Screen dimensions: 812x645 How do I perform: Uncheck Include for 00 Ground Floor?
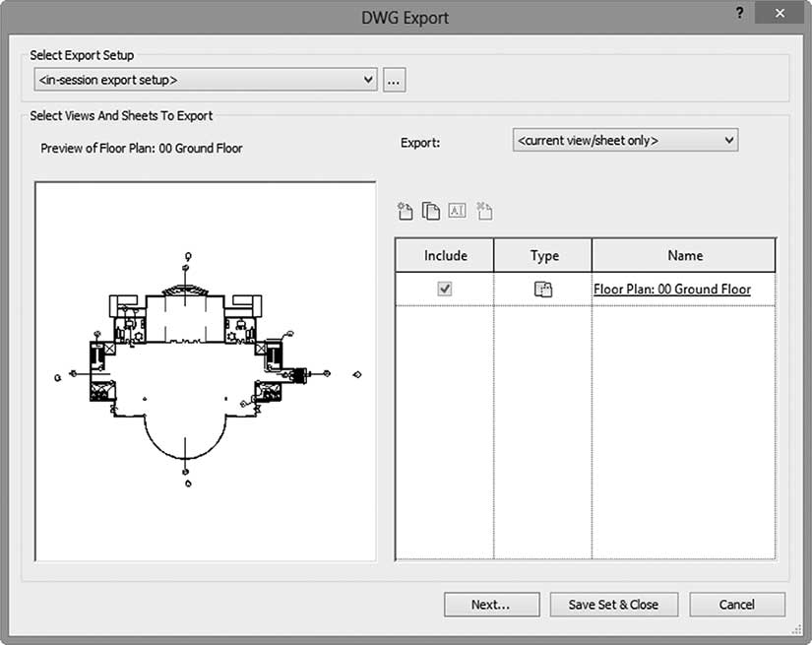(x=444, y=289)
